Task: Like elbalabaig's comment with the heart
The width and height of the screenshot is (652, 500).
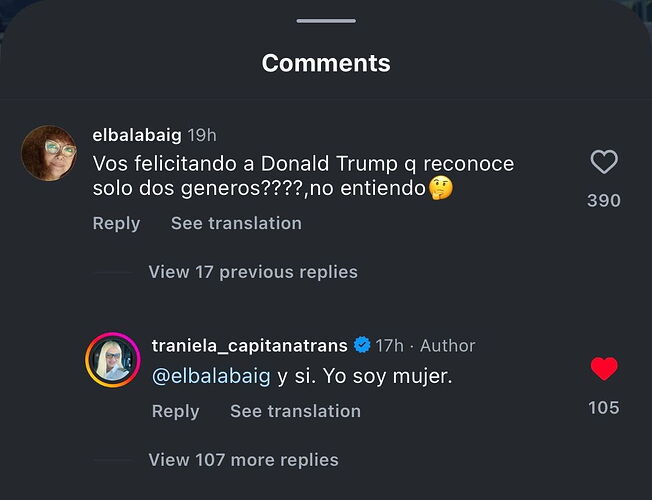Action: click(x=604, y=162)
